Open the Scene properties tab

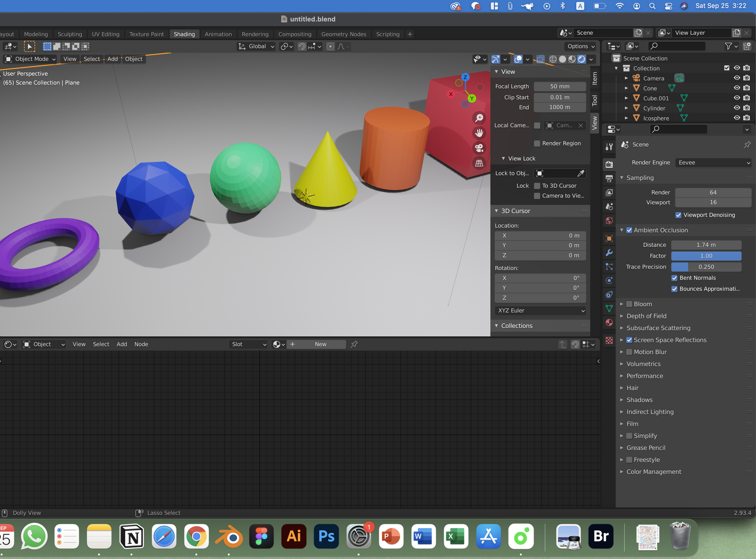(x=609, y=207)
